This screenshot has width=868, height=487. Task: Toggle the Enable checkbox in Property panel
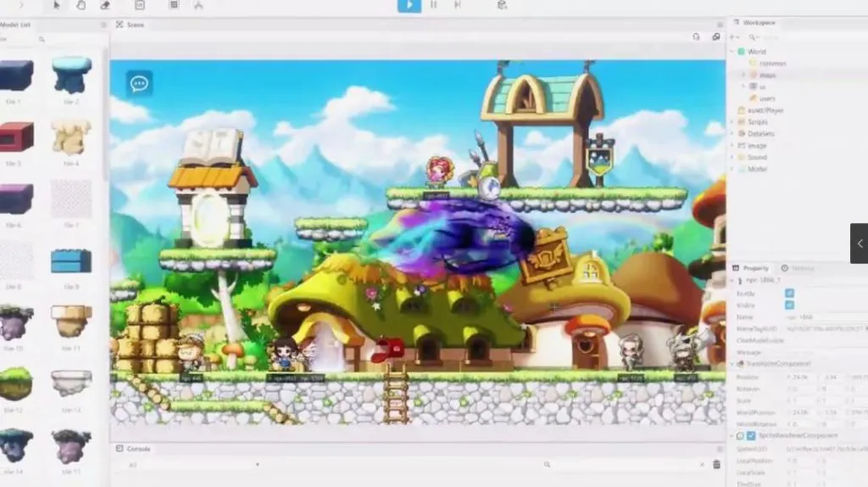pyautogui.click(x=789, y=293)
